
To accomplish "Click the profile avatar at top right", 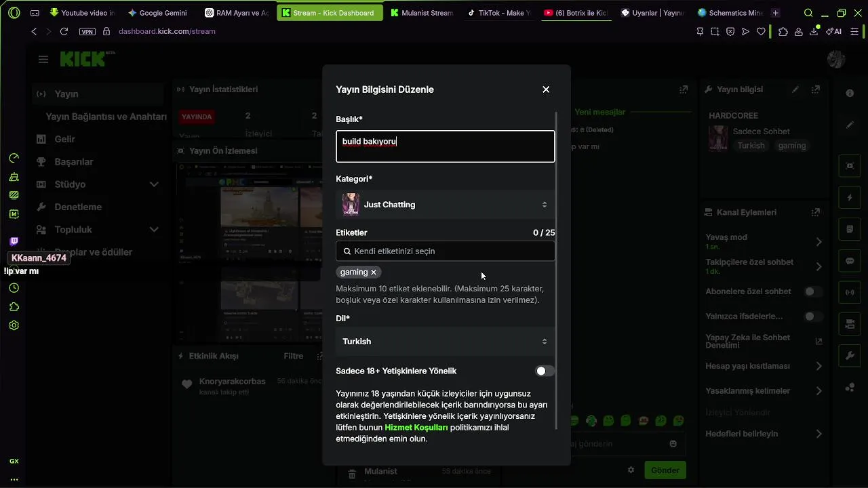I will (x=836, y=60).
